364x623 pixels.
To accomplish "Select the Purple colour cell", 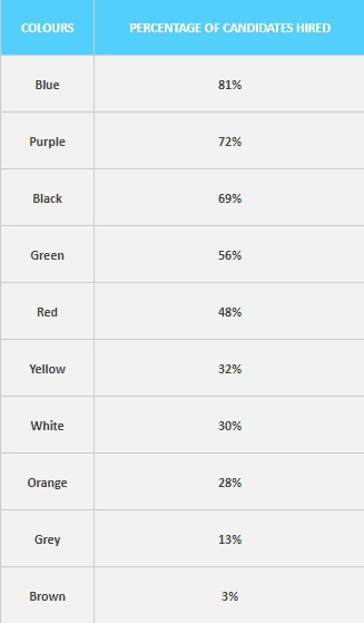I will pos(47,142).
